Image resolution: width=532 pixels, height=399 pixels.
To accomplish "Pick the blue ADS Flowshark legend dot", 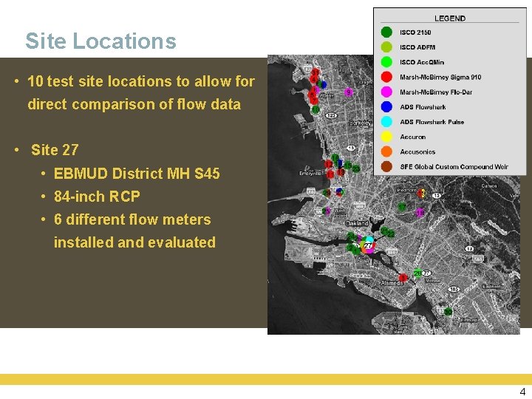I will click(386, 107).
